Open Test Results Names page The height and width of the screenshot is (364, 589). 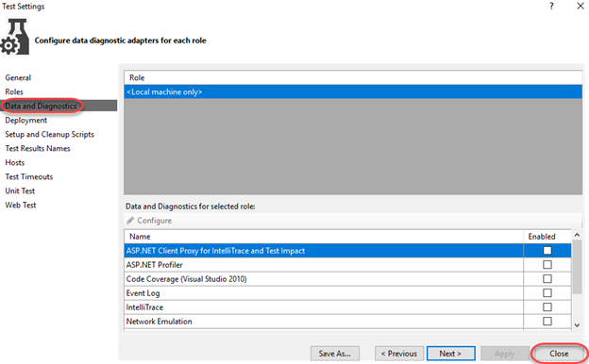pyautogui.click(x=38, y=149)
